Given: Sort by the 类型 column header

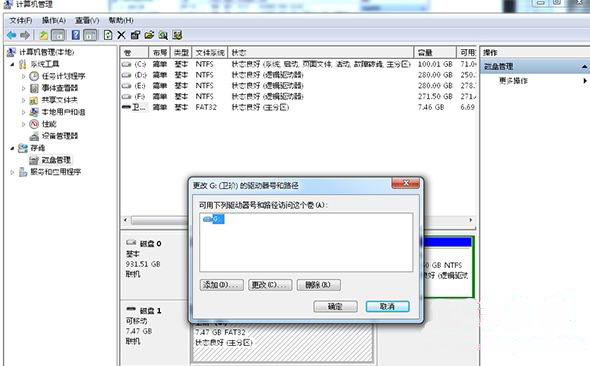Looking at the screenshot, I should [181, 53].
